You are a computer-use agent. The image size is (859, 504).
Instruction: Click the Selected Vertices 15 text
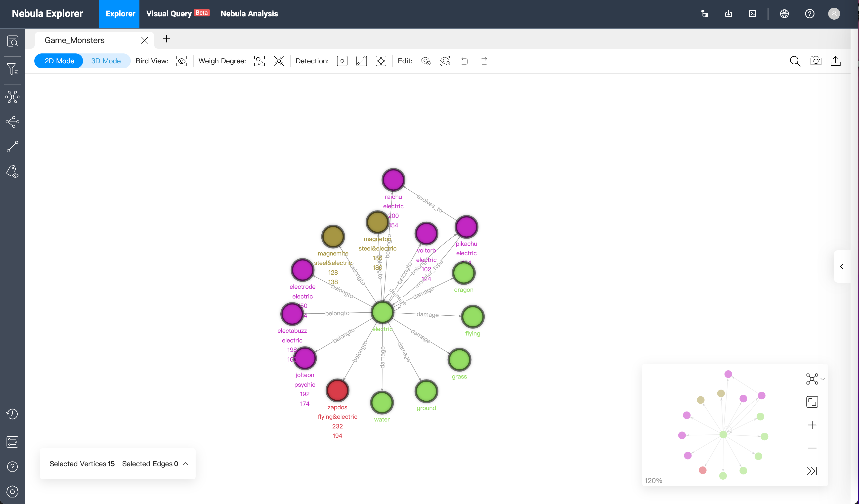[82, 464]
